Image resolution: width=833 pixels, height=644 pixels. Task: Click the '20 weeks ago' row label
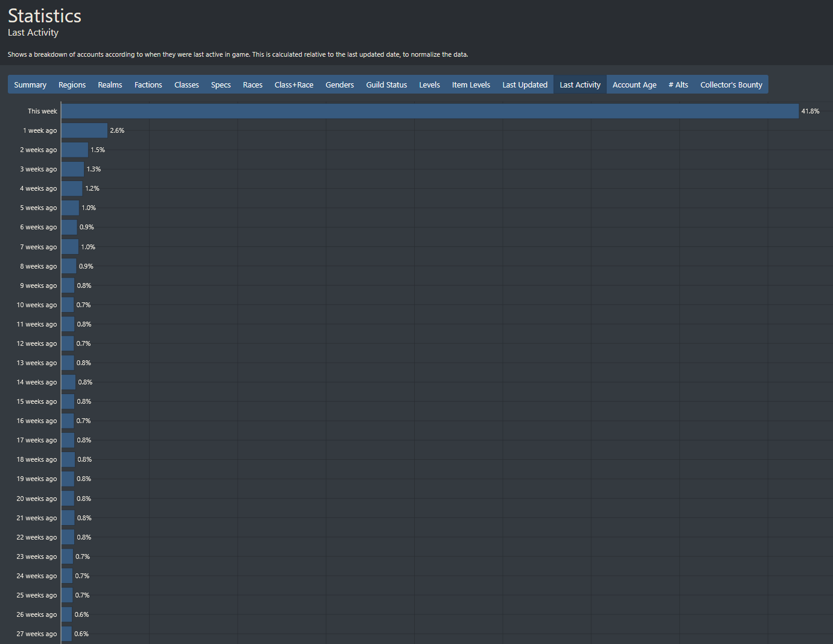[x=37, y=499]
